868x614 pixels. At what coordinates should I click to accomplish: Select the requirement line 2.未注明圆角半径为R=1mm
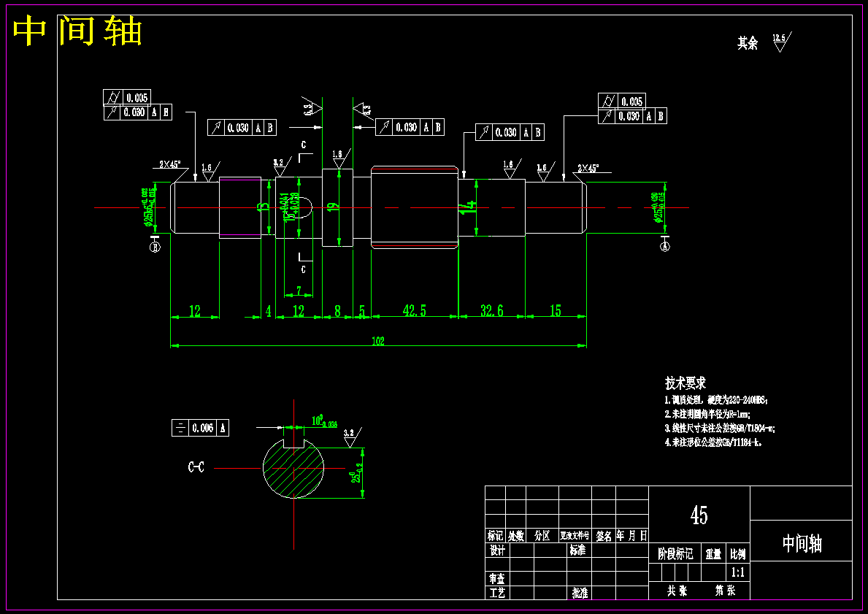coord(707,414)
